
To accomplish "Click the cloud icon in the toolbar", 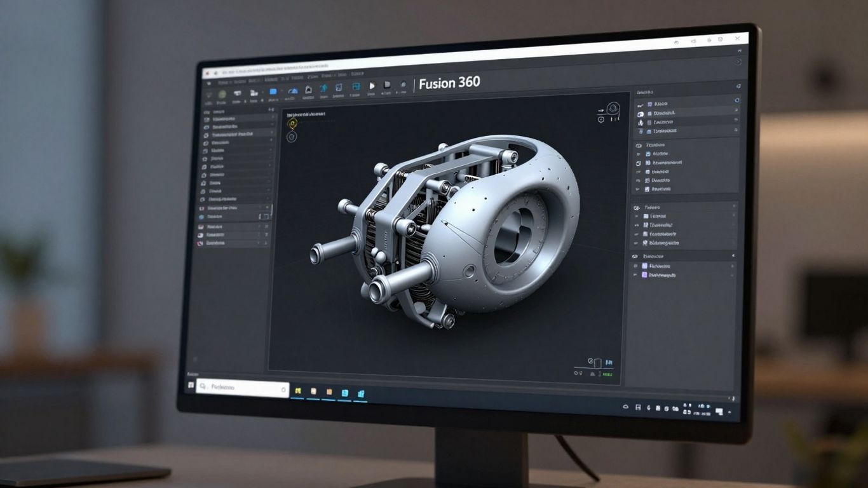I will point(292,92).
